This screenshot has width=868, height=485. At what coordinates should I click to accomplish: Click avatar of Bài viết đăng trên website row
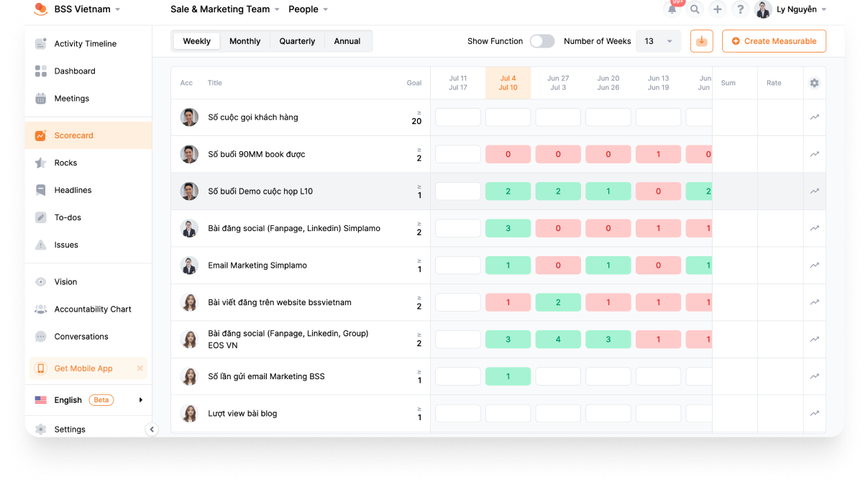tap(189, 302)
